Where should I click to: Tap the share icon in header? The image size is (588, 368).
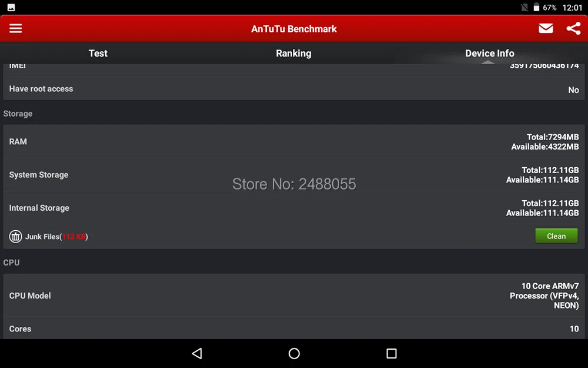point(573,28)
